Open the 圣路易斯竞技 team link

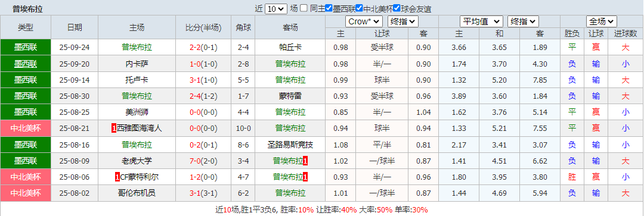click(290, 145)
